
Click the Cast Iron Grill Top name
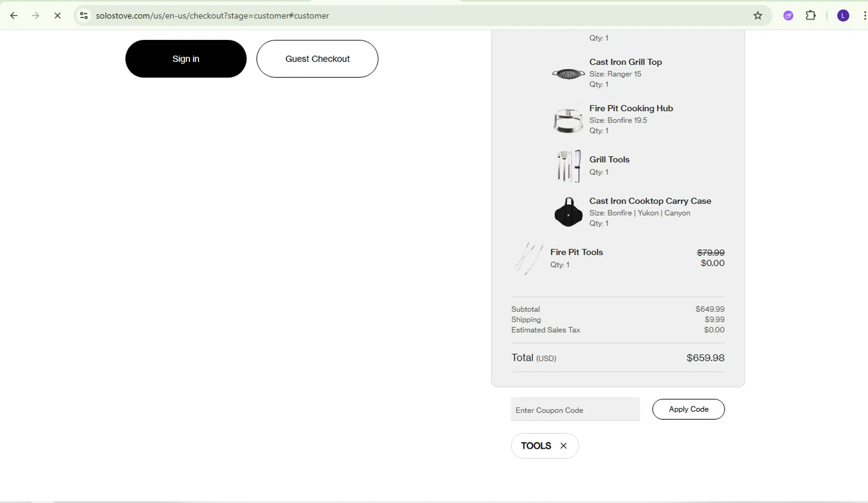(626, 62)
